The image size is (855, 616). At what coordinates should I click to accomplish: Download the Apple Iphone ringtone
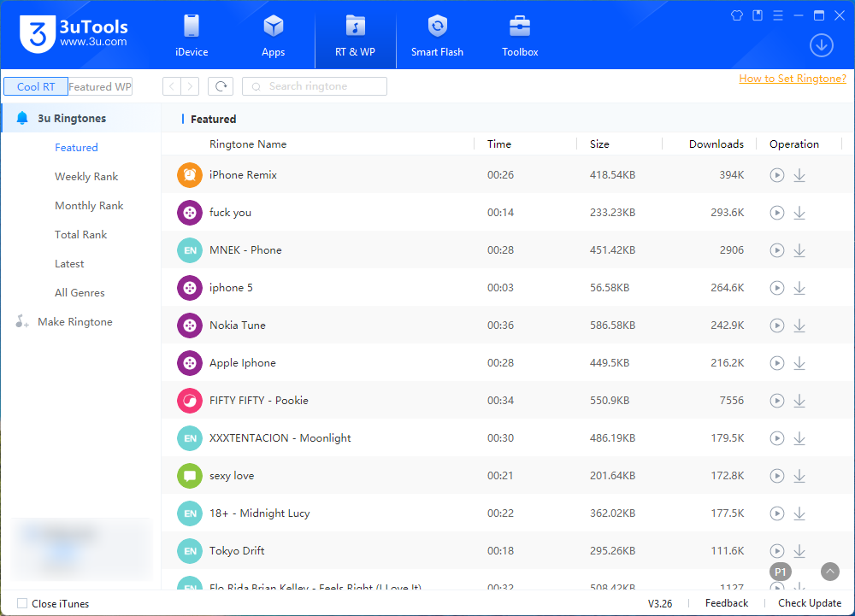click(x=799, y=363)
